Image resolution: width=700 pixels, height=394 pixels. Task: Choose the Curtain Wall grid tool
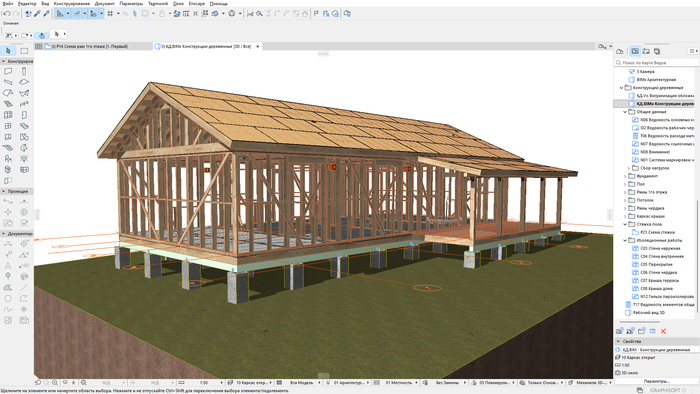pos(8,115)
